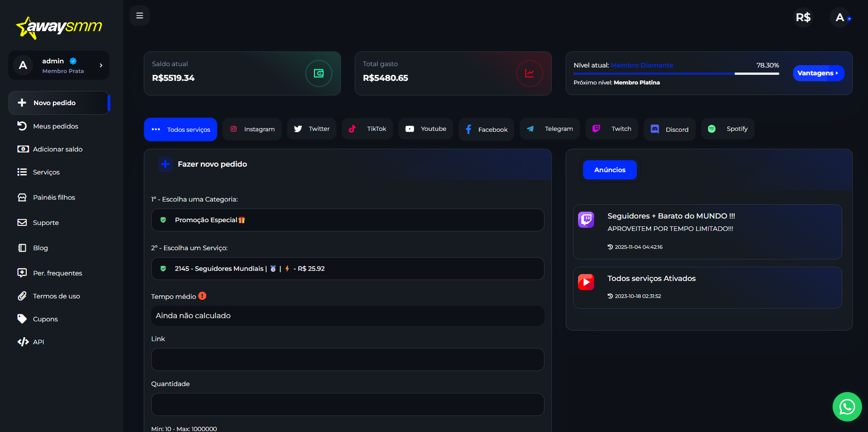Image resolution: width=868 pixels, height=432 pixels.
Task: Click the YouTube icon in announcements
Action: click(x=586, y=282)
